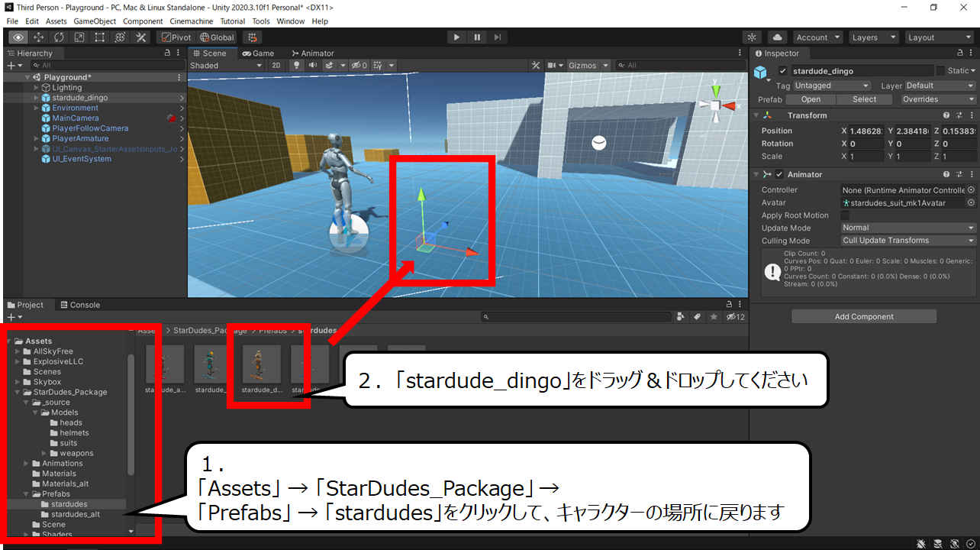Viewport: 980px width, 550px height.
Task: Click the Add Component button
Action: click(864, 317)
